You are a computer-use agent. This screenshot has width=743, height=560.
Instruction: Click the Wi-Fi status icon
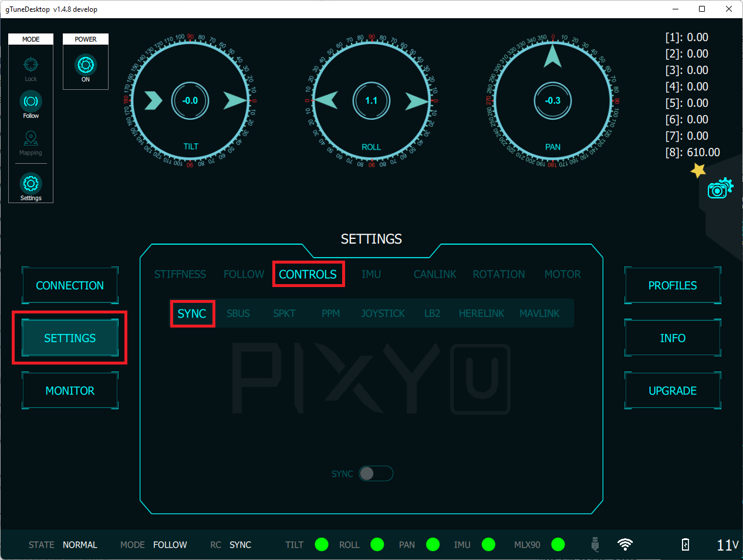click(625, 545)
